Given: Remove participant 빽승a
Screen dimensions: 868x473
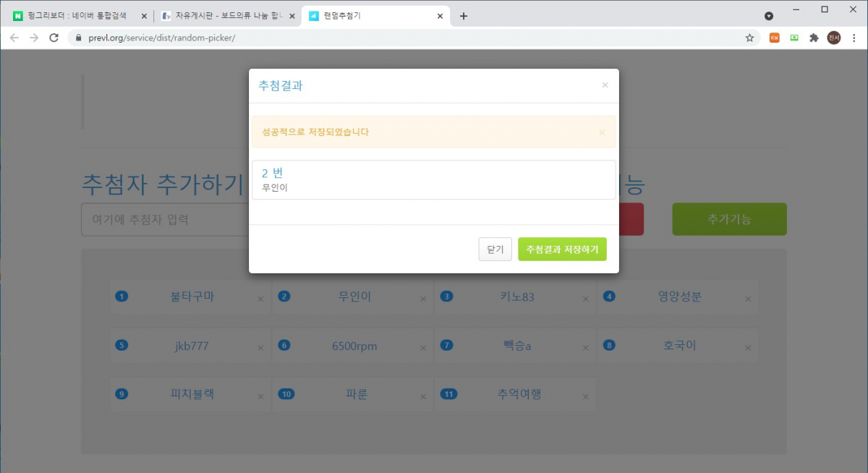Looking at the screenshot, I should pyautogui.click(x=586, y=348).
